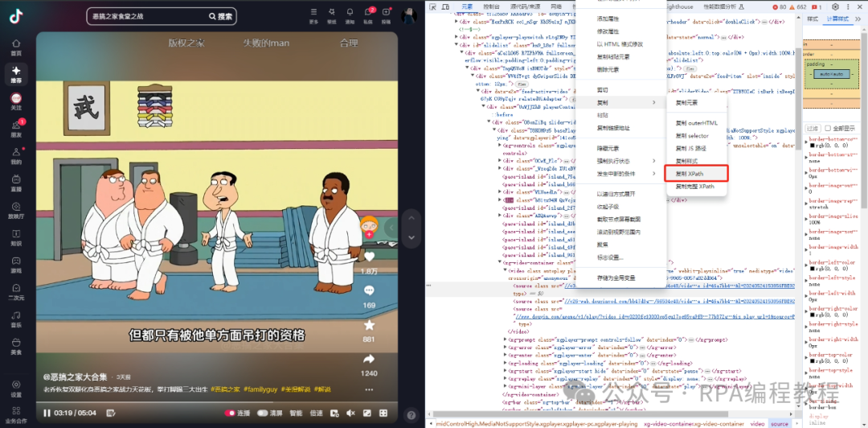Open the 倍速 playback speed menu

316,413
